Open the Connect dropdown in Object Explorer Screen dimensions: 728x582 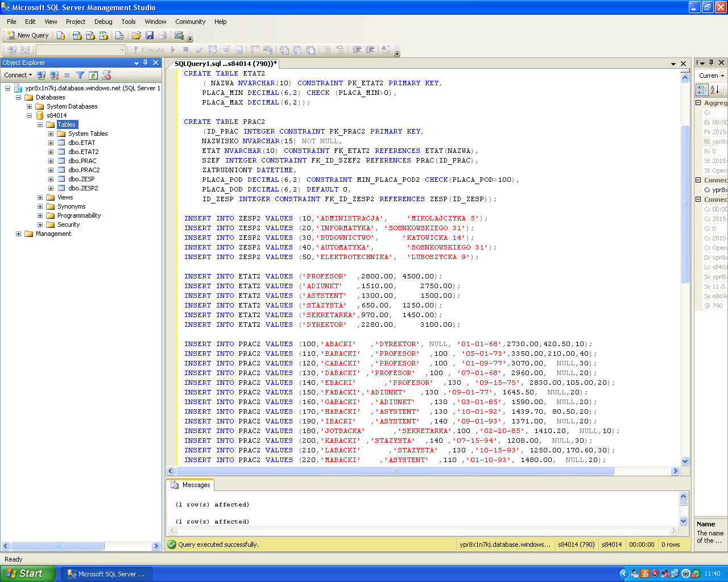(18, 75)
